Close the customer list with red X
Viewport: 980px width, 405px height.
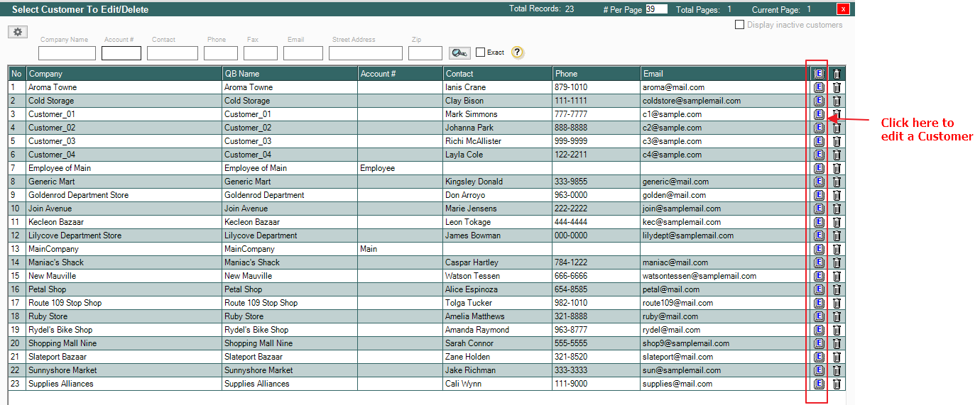coord(843,9)
